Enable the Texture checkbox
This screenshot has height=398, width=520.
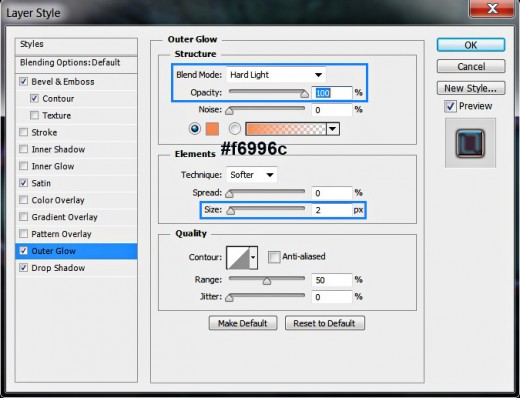(x=34, y=115)
